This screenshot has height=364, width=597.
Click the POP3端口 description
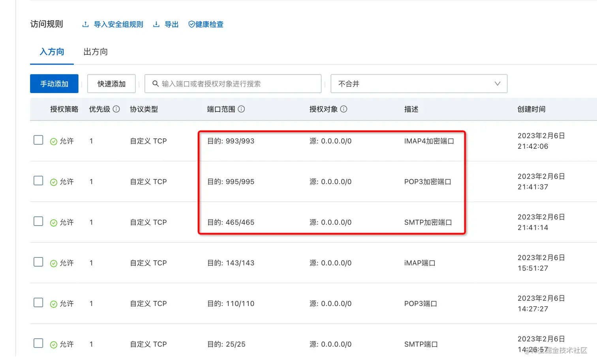421,304
